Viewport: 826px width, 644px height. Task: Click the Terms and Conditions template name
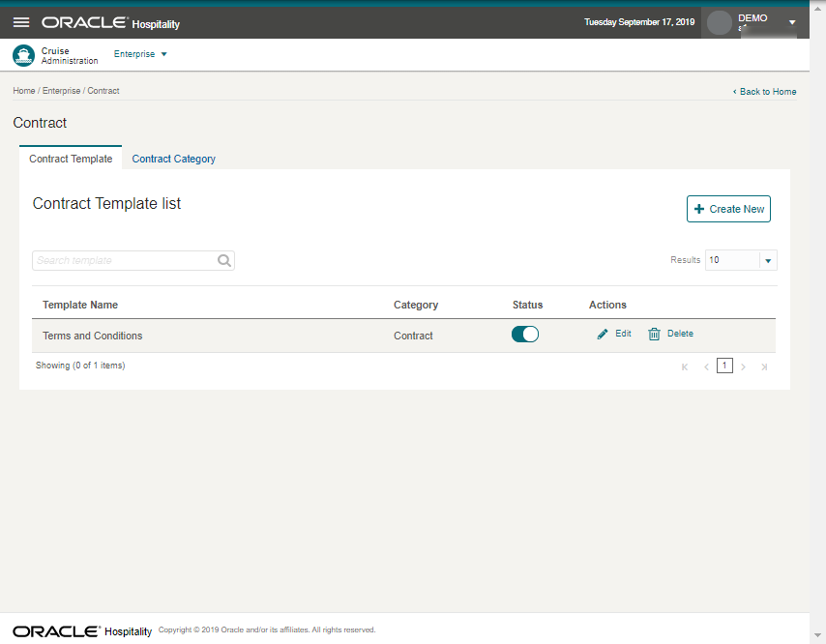coord(92,336)
